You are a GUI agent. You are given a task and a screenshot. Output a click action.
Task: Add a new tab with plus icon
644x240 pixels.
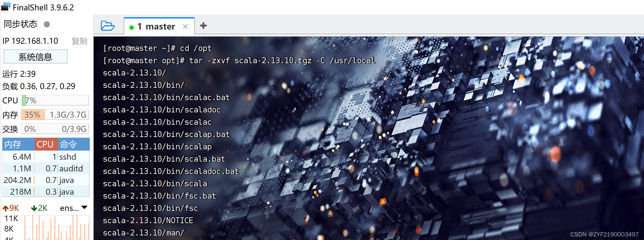203,26
